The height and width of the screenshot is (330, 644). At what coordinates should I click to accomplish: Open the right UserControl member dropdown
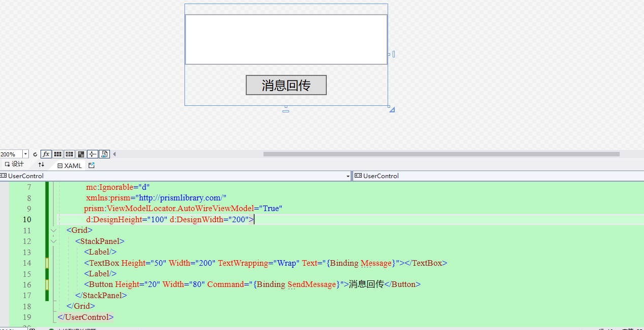coord(499,176)
